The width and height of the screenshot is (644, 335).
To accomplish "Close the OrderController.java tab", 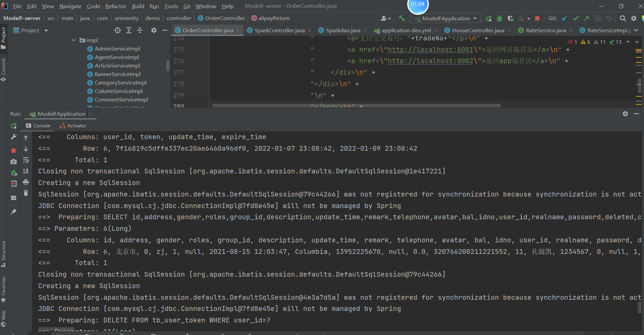I will (x=239, y=30).
